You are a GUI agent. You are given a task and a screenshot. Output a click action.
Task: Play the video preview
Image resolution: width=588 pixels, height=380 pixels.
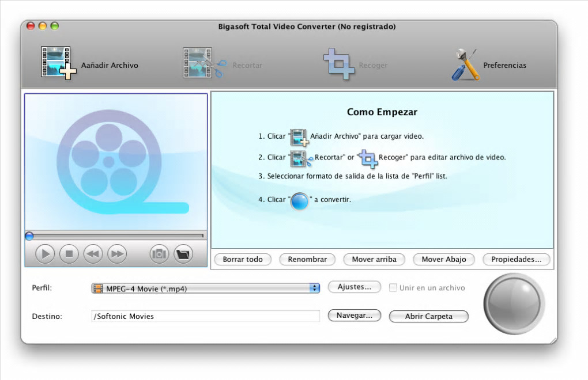pyautogui.click(x=45, y=254)
